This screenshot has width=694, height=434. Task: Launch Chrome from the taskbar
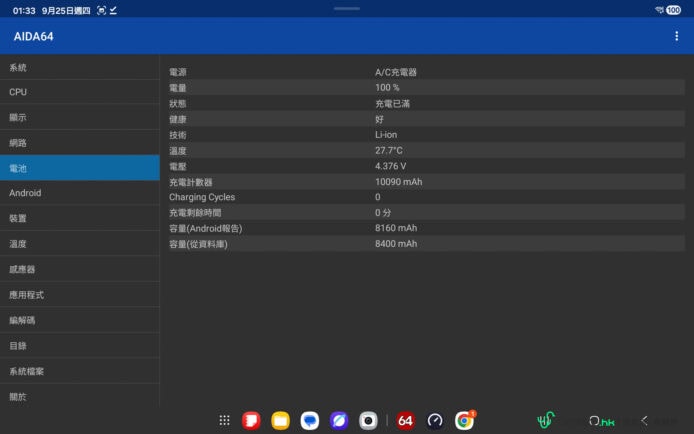coord(464,420)
